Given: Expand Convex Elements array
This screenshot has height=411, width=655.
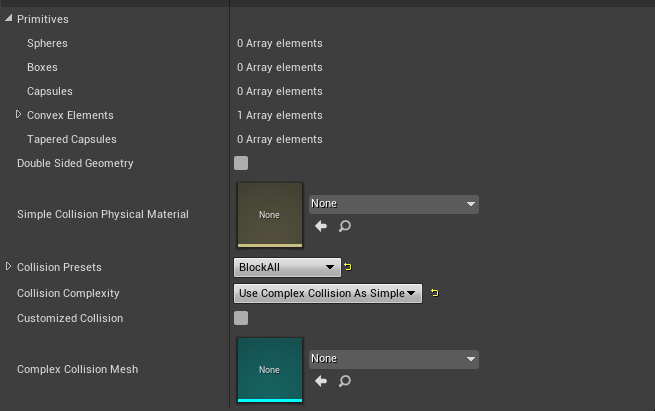Looking at the screenshot, I should [x=18, y=115].
